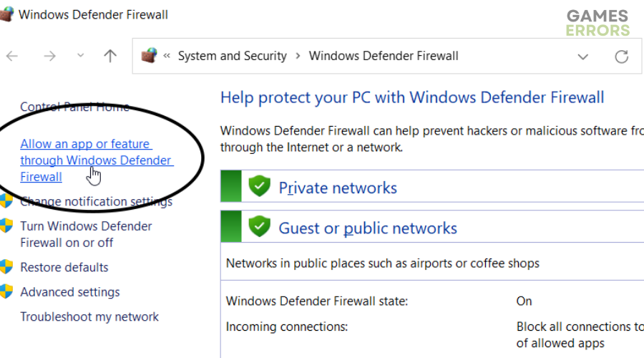Click the firewall icon in address bar
Screen dimensions: 644x358
click(149, 55)
